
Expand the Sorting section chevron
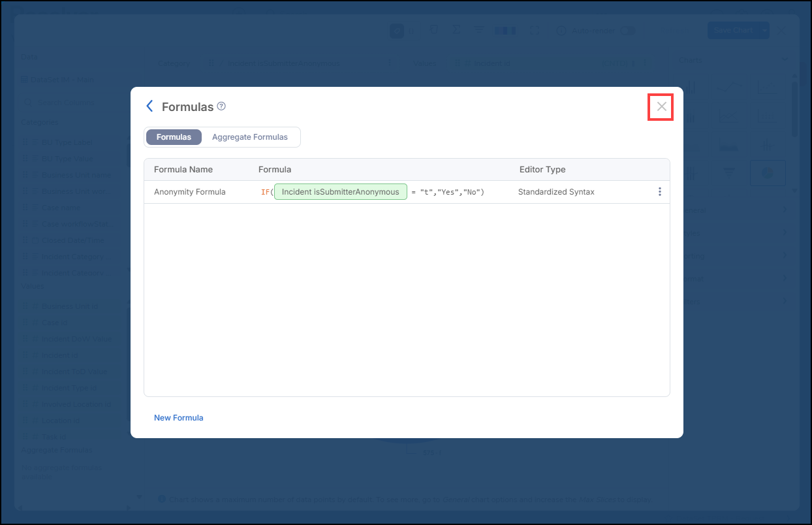click(784, 256)
